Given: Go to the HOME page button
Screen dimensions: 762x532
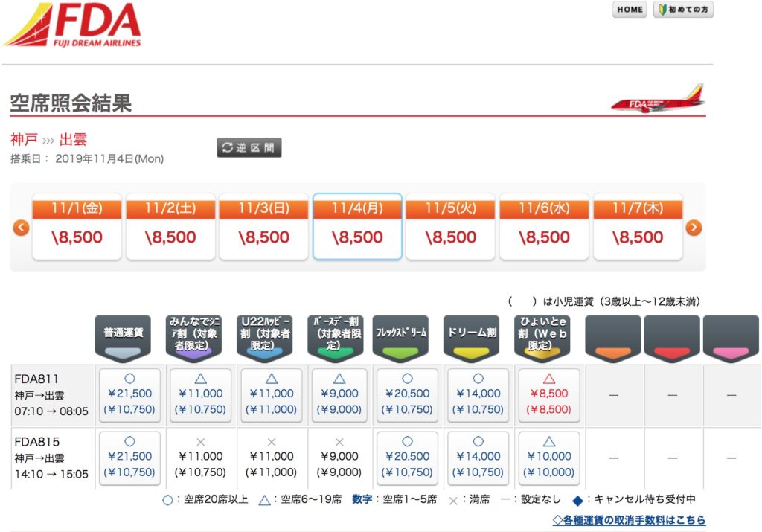Looking at the screenshot, I should 630,10.
